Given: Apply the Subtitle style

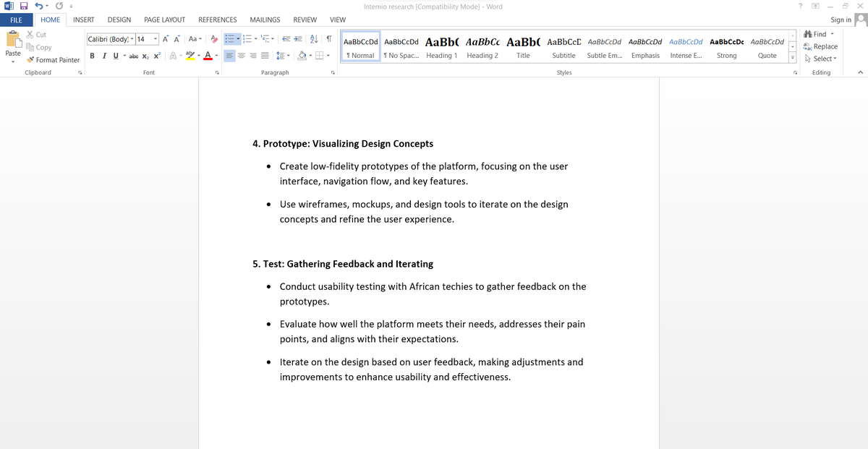Looking at the screenshot, I should point(563,48).
